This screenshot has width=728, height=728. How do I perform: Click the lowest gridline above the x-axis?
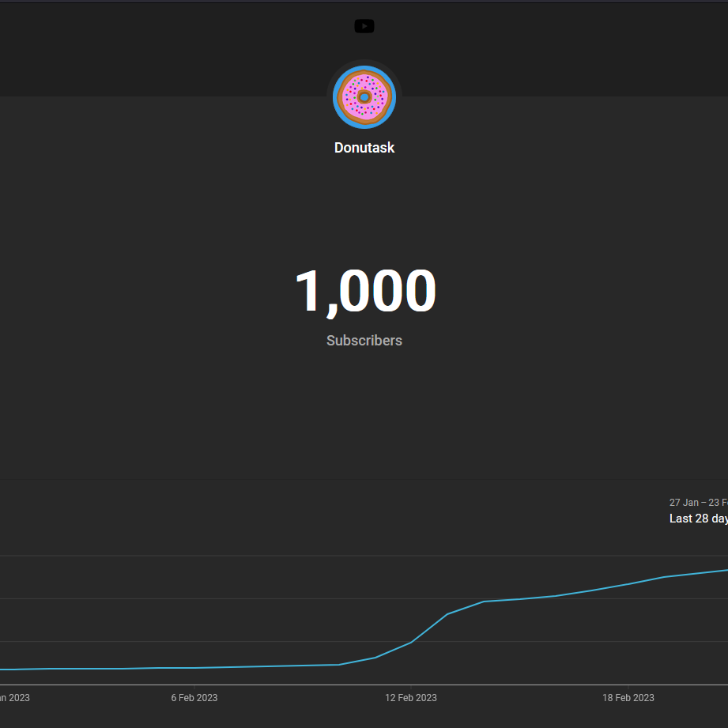click(x=237, y=641)
